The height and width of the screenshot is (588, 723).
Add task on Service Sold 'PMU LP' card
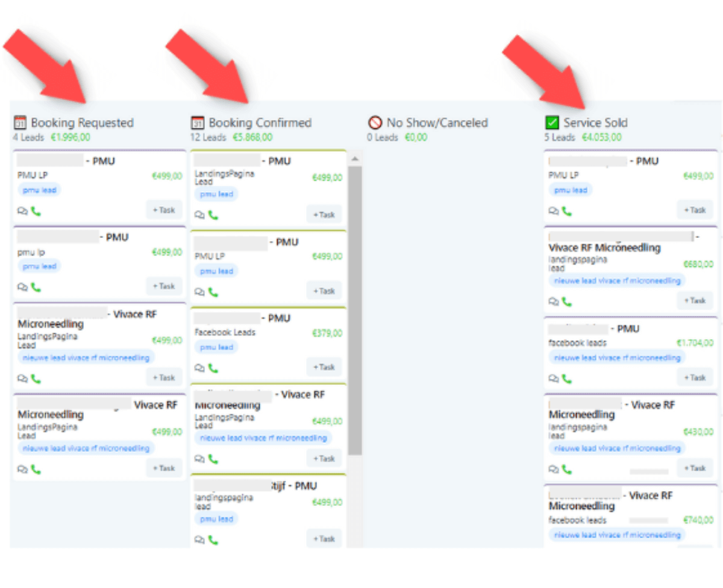point(695,210)
